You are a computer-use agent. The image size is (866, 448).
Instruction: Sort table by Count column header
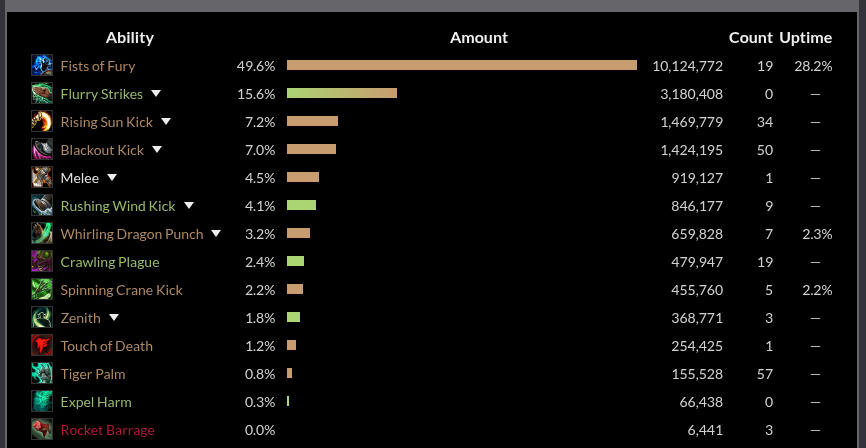coord(750,38)
